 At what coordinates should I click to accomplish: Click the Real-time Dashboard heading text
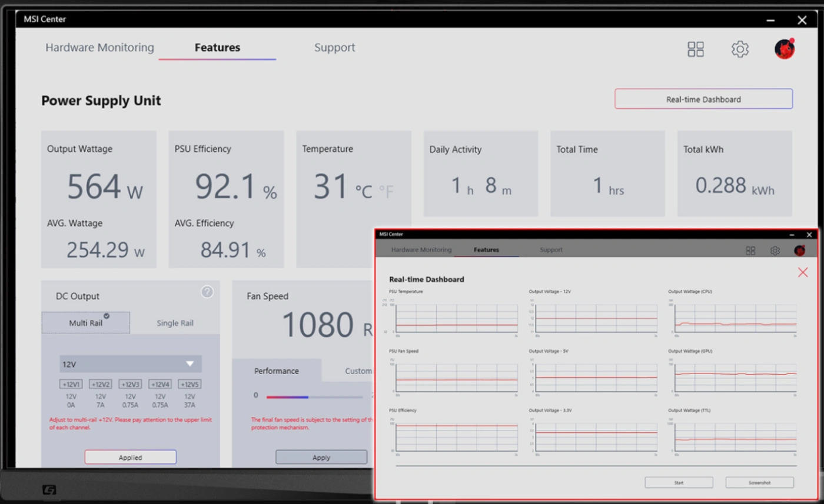[427, 279]
